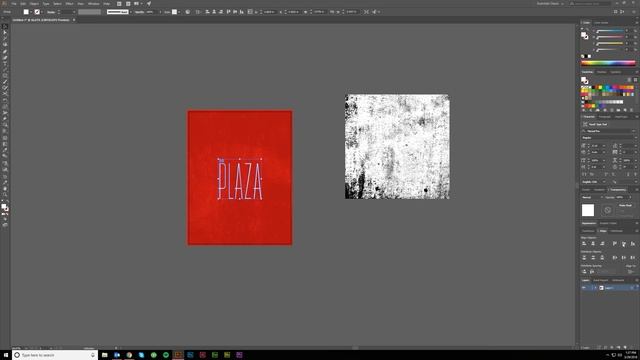Click the color spectrum bar
The width and height of the screenshot is (640, 360).
click(609, 63)
